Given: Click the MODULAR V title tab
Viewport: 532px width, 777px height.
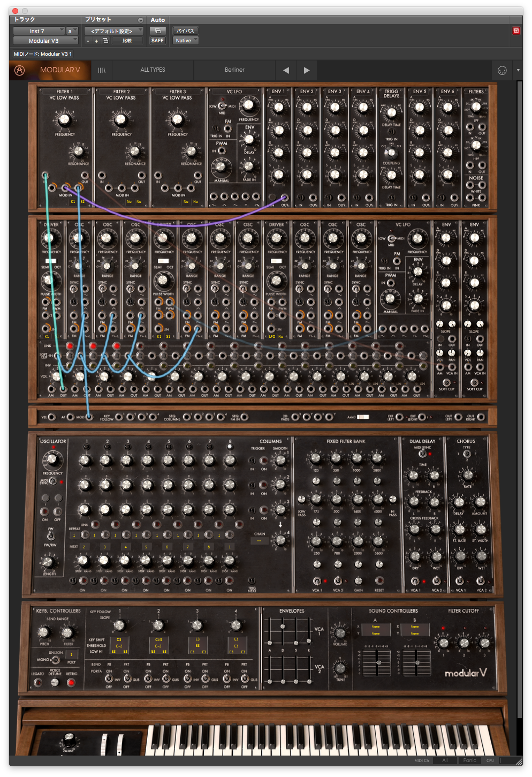Looking at the screenshot, I should 60,70.
